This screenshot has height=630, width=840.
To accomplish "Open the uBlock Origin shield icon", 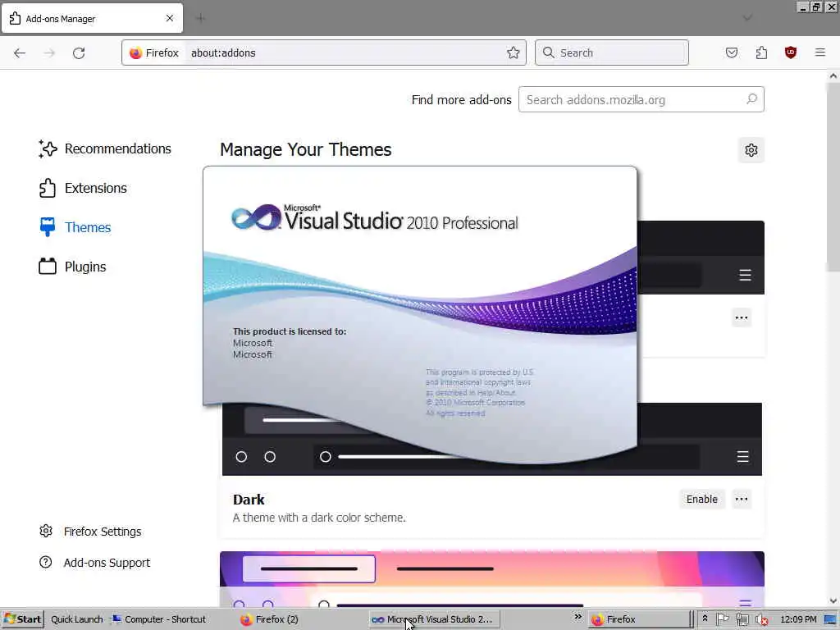I will pyautogui.click(x=791, y=52).
